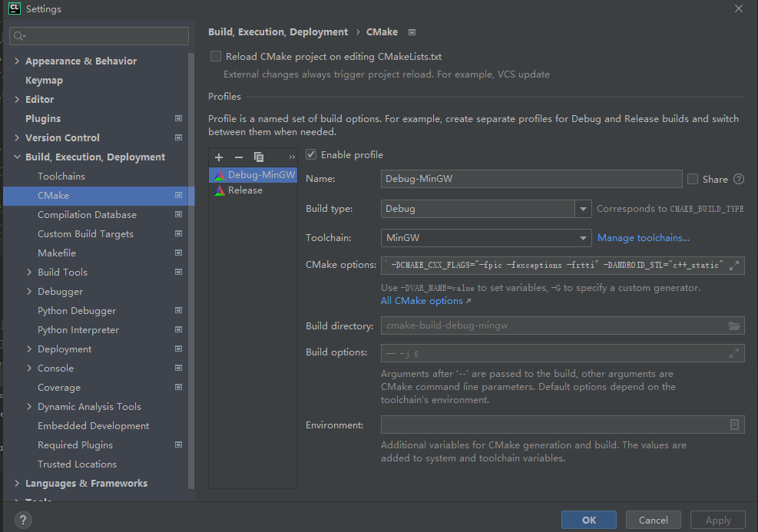
Task: Select the Release profile
Action: click(x=245, y=190)
